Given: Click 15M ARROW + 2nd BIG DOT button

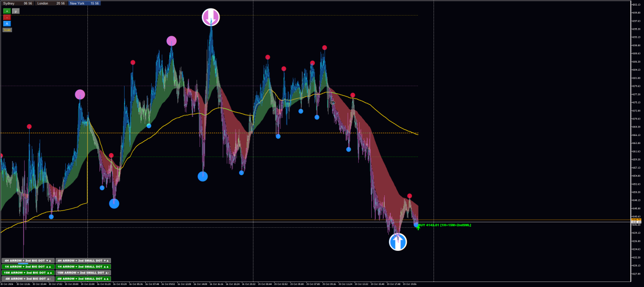Looking at the screenshot, I should (x=28, y=272).
